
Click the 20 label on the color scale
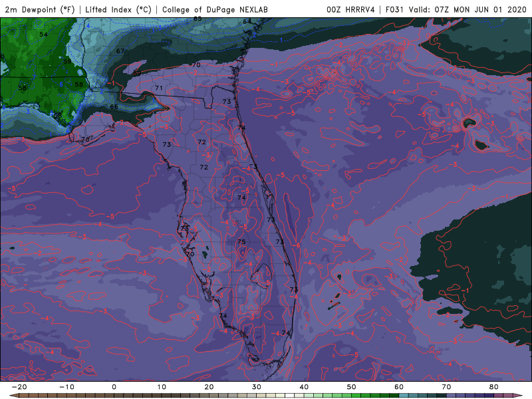pyautogui.click(x=209, y=387)
